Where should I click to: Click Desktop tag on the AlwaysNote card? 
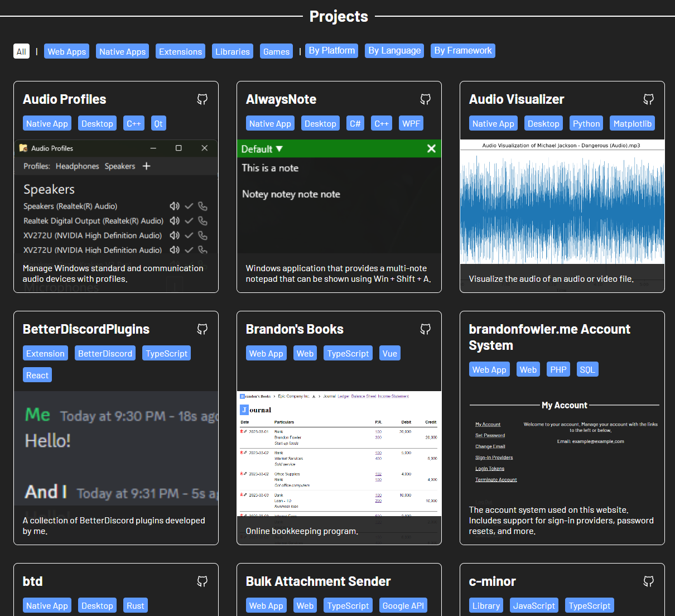tap(320, 123)
